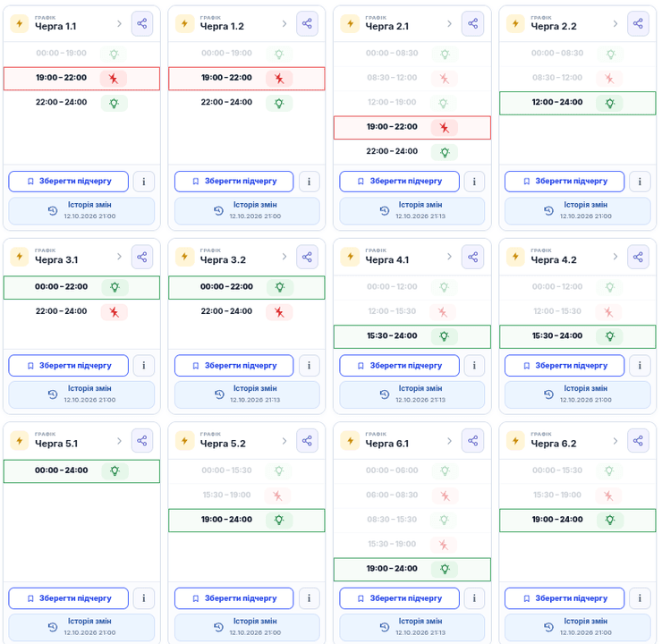This screenshot has width=662, height=644.
Task: Select 22:00–24:00 row in Черга 1.2
Action: tap(247, 103)
